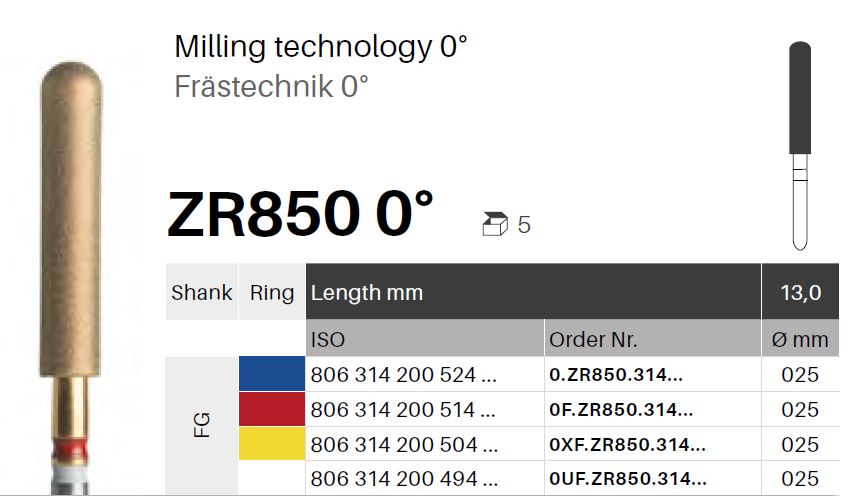Click the gold milling bur photo

tap(71, 278)
